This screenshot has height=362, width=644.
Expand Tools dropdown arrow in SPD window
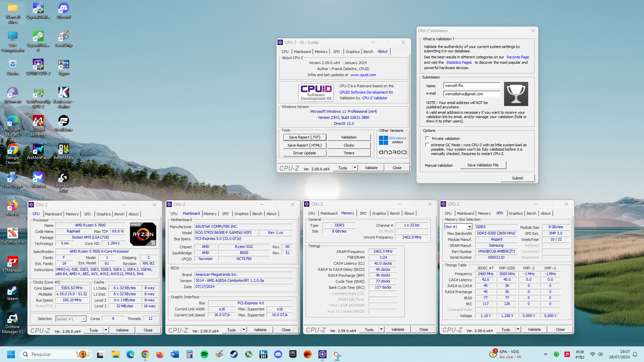pos(518,329)
